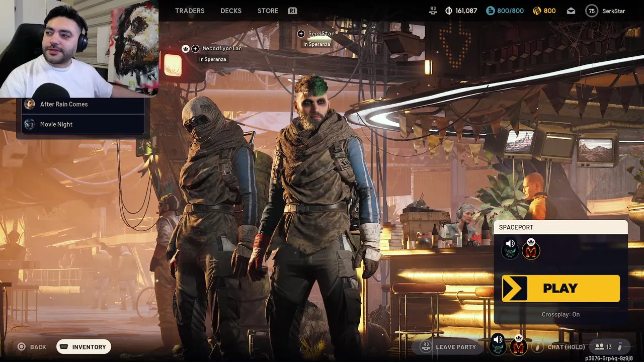Click the gold striped currency icon
Viewport: 644px width, 362px height.
pos(538,11)
